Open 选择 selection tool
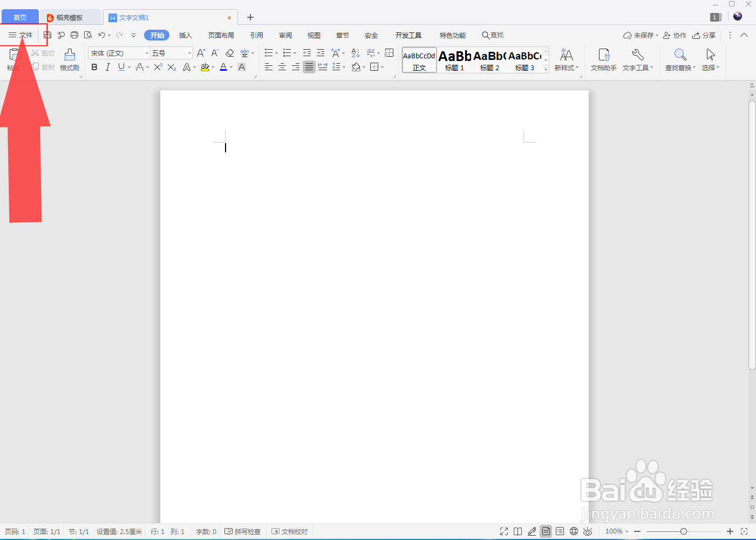The image size is (756, 540). click(711, 60)
